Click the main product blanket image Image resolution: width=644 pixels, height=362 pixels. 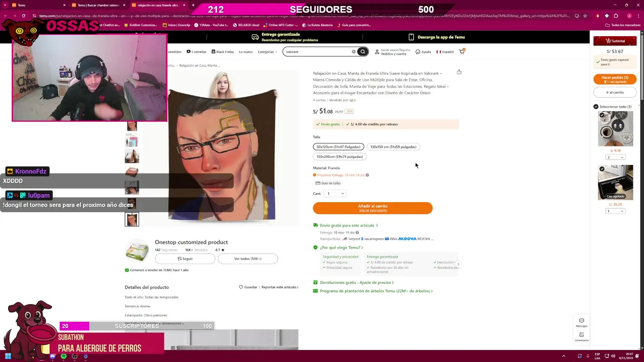pyautogui.click(x=221, y=148)
